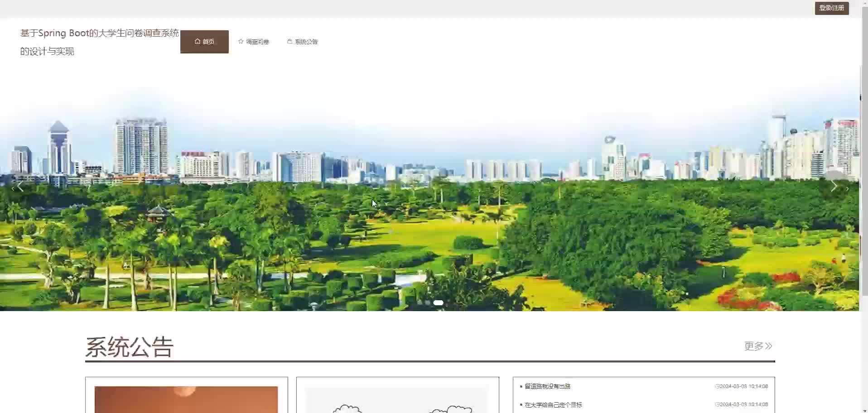Click the bag icon beside 系统公告 nav

289,41
